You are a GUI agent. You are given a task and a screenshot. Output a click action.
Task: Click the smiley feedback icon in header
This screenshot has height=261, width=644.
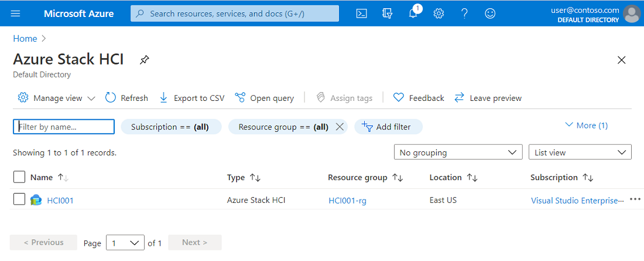click(490, 13)
